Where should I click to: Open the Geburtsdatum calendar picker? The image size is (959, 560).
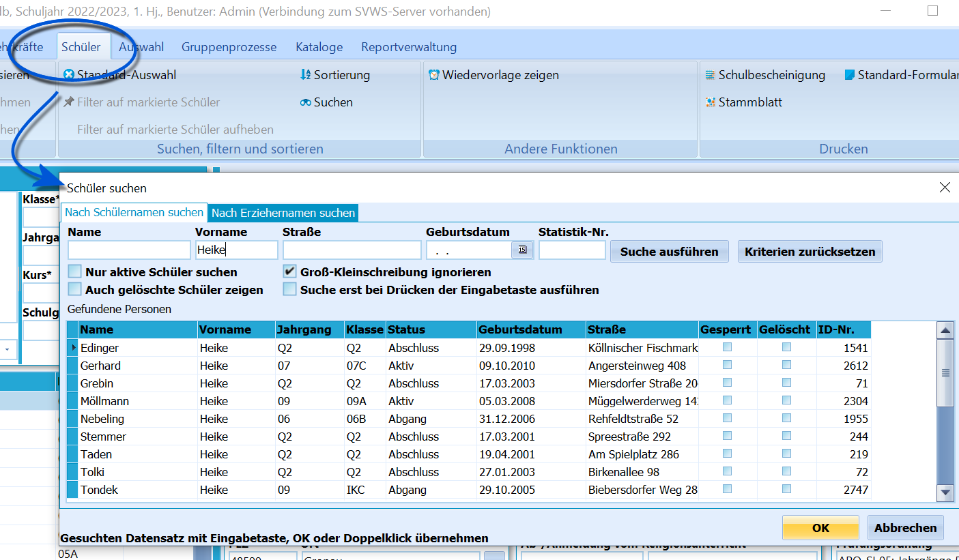(x=522, y=251)
